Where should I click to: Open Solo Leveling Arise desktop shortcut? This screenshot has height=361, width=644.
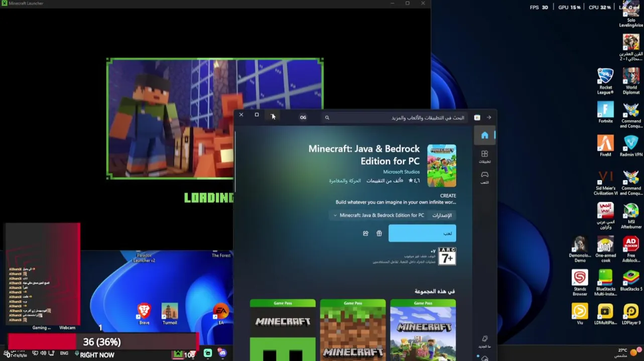click(631, 15)
